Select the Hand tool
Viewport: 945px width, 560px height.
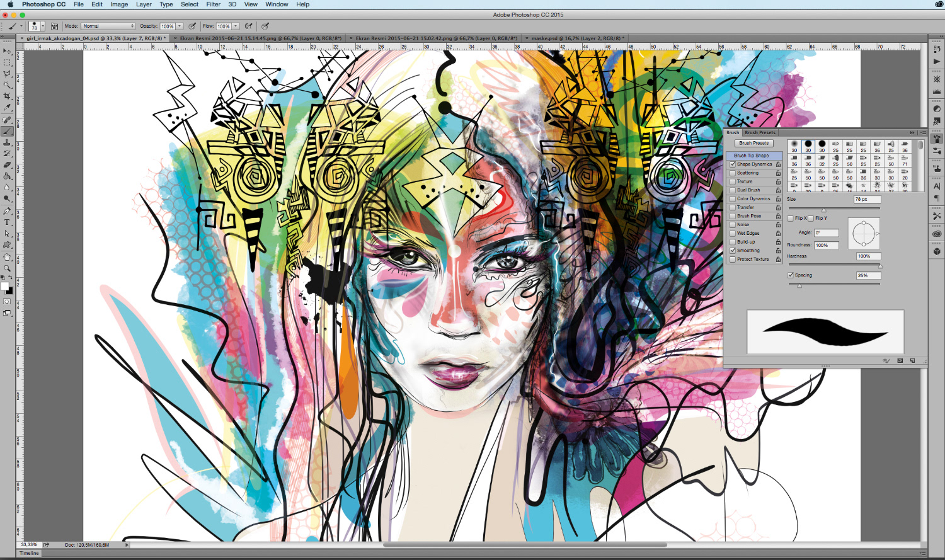[8, 258]
